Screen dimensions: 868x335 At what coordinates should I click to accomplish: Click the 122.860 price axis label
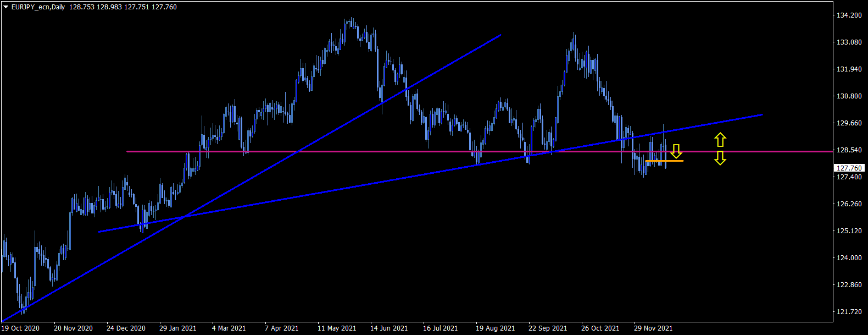point(849,285)
